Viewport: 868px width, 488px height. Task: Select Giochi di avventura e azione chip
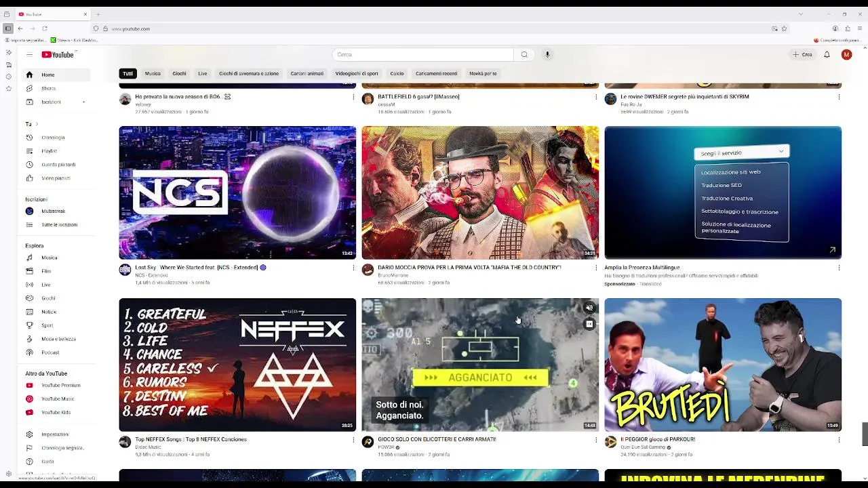point(249,73)
